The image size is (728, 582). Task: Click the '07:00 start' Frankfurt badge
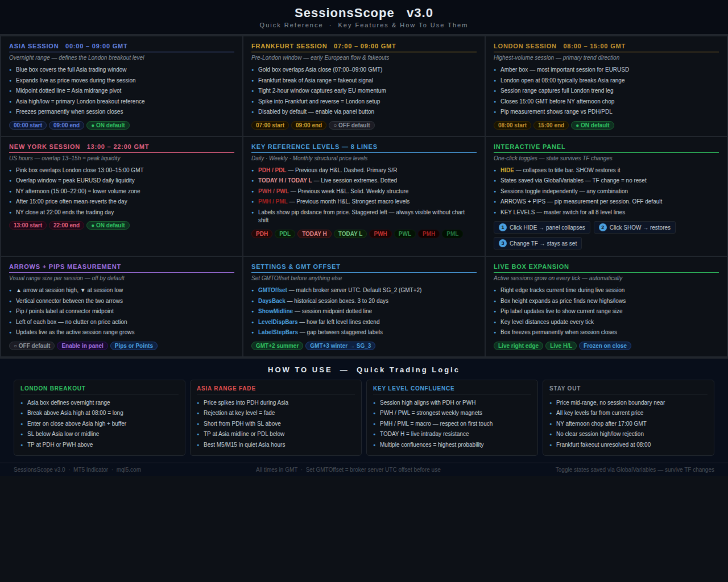click(270, 125)
